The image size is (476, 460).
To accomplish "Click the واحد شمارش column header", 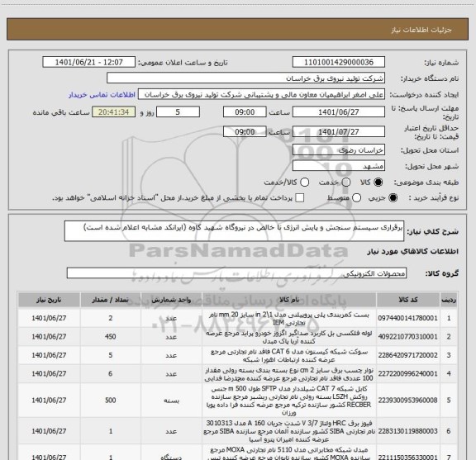I will [x=172, y=300].
